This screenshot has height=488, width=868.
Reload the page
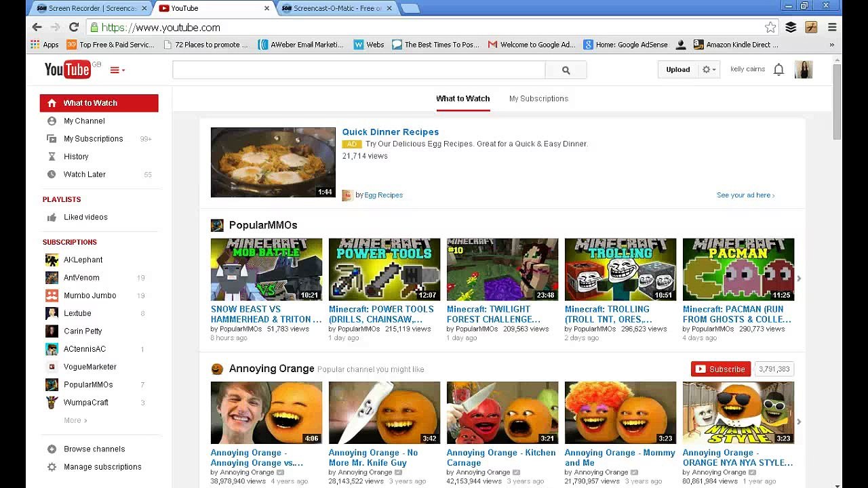74,27
